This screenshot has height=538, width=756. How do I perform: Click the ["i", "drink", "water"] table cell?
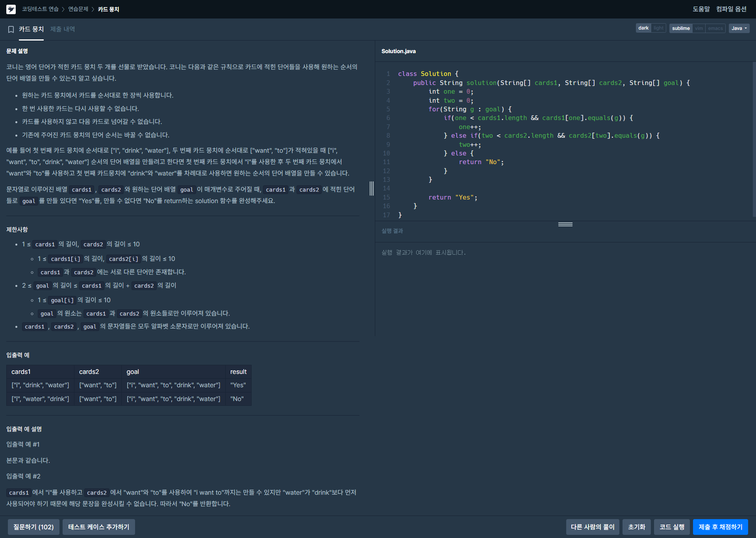40,385
